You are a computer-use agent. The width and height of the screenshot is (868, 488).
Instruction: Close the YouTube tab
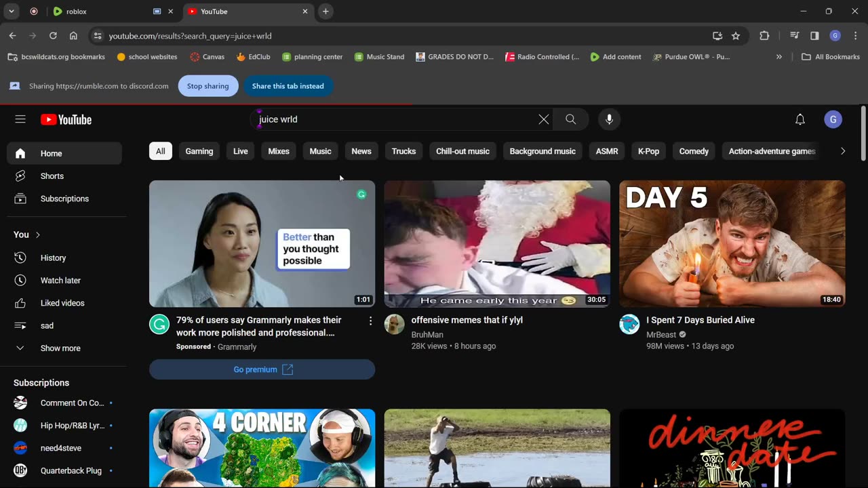point(305,12)
